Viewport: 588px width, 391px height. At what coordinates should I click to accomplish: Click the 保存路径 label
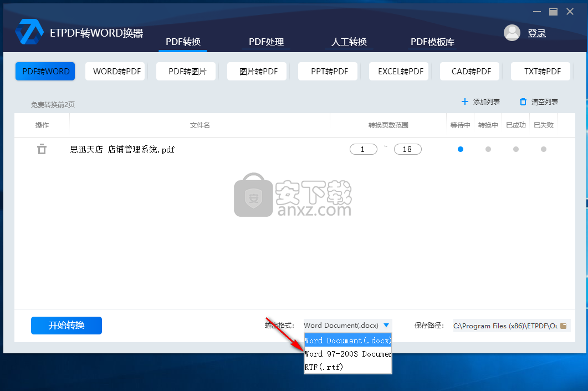pyautogui.click(x=429, y=326)
